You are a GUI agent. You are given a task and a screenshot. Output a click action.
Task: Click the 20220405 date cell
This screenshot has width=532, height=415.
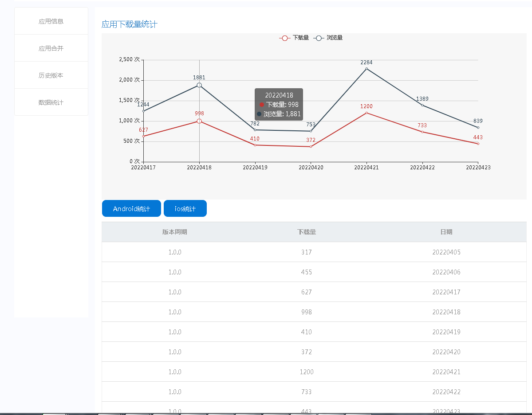click(446, 252)
